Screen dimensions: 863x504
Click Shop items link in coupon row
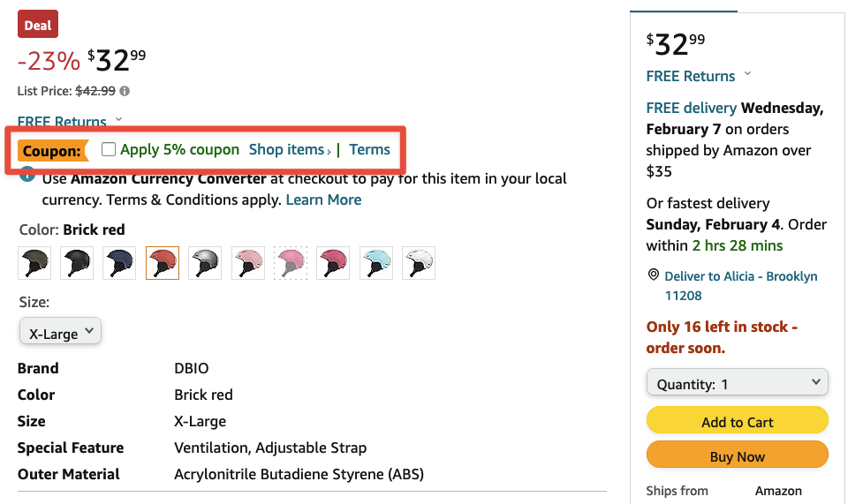pos(289,150)
